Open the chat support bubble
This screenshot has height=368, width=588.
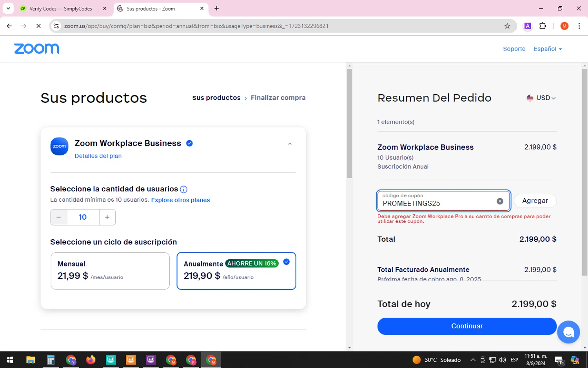point(568,332)
